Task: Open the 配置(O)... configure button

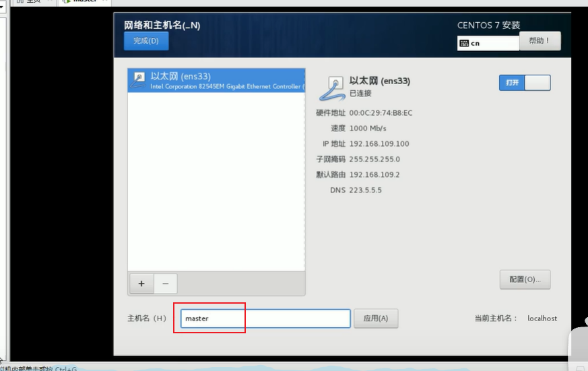Action: 525,279
